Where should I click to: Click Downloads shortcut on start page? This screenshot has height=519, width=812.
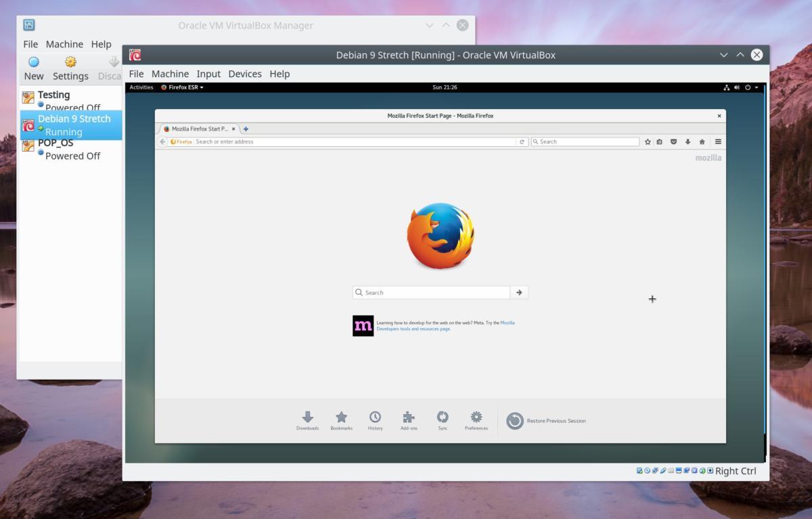click(x=307, y=420)
